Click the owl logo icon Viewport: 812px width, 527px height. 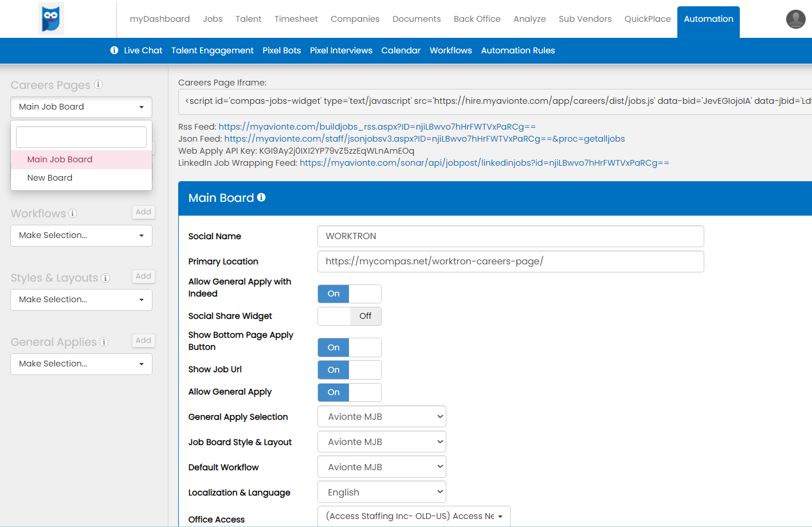point(51,18)
